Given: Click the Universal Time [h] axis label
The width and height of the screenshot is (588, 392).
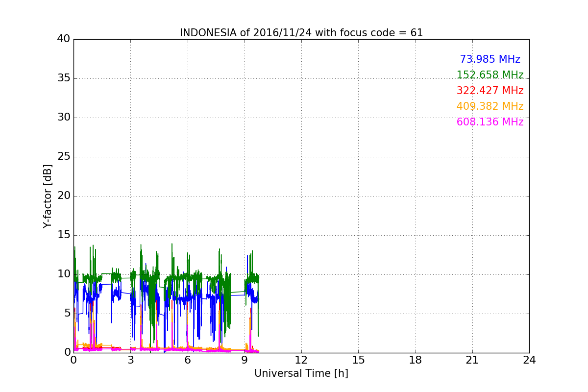Looking at the screenshot, I should click(301, 373).
